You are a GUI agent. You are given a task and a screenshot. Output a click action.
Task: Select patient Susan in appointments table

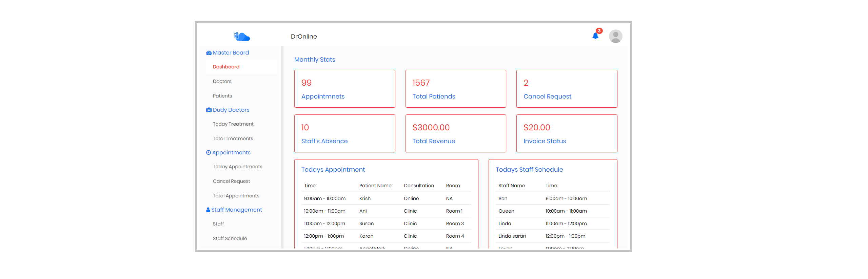367,223
